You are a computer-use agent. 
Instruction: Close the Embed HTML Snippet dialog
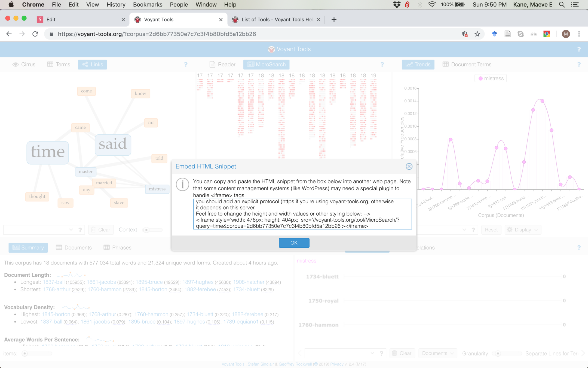pyautogui.click(x=409, y=167)
